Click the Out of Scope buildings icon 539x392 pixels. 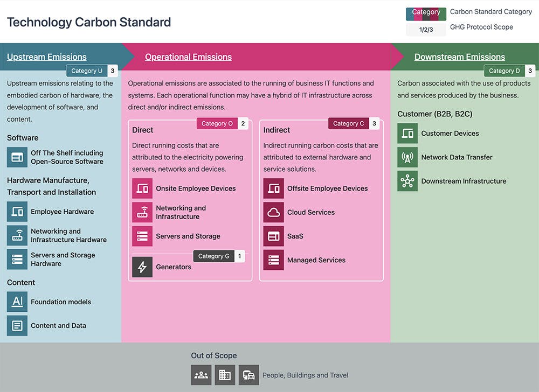pos(225,375)
